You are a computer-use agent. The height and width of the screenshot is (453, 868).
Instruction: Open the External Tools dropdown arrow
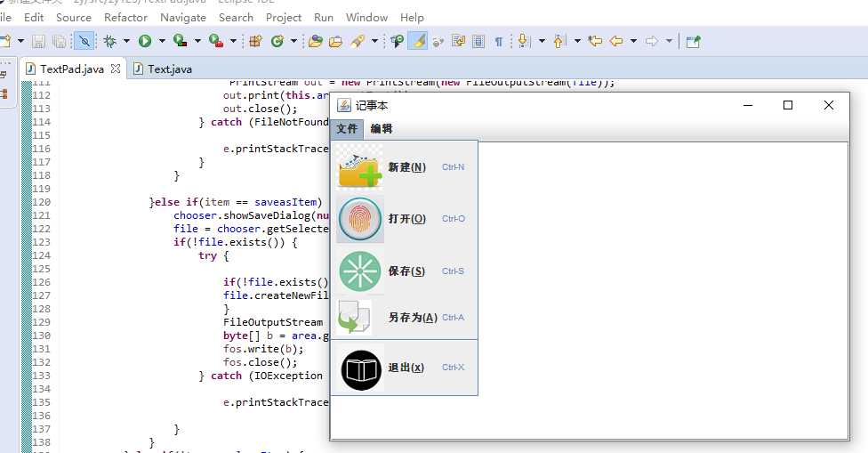point(233,41)
